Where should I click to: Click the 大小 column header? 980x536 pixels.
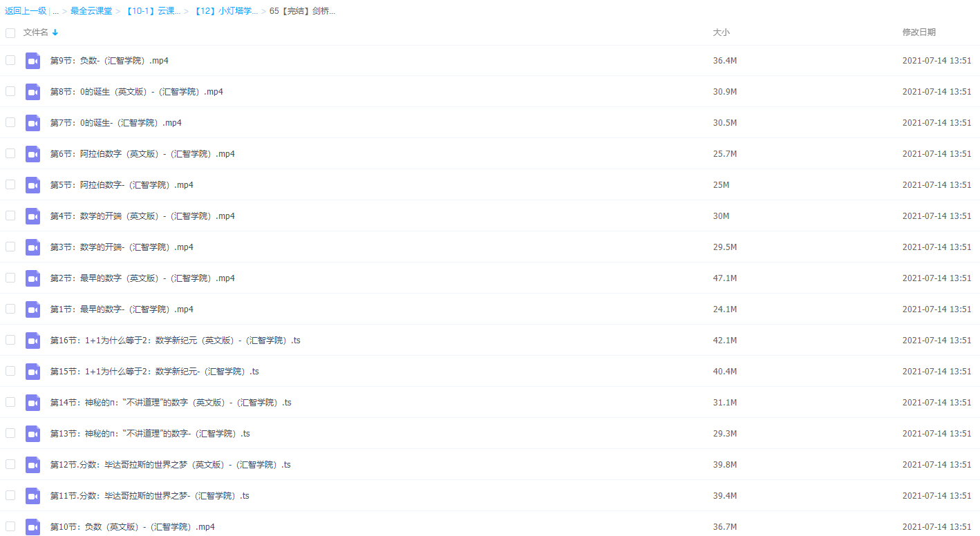pyautogui.click(x=722, y=32)
